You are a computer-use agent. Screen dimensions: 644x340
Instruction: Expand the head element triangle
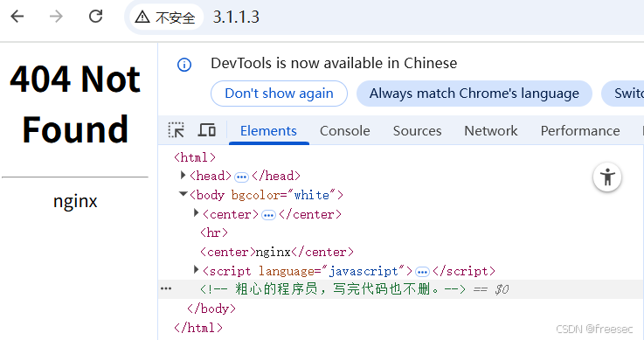[x=184, y=176]
